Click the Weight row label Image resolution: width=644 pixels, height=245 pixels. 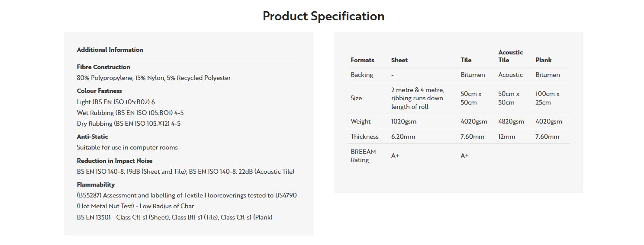(361, 121)
